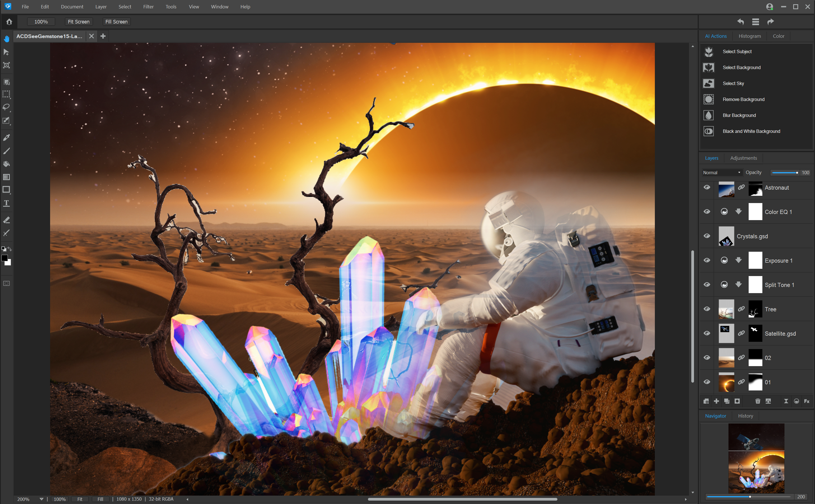Toggle visibility of the Tree layer
Screen dimensions: 815x504
tap(707, 309)
